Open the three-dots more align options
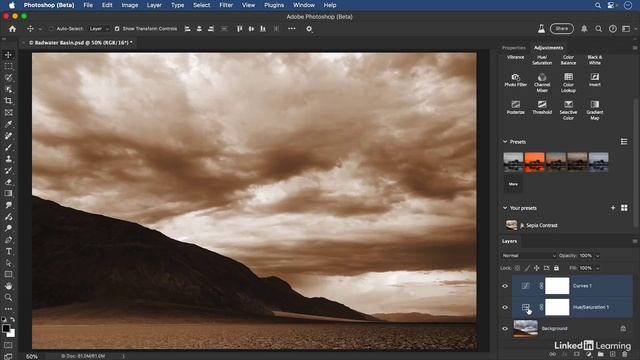The width and height of the screenshot is (640, 360). 291,29
